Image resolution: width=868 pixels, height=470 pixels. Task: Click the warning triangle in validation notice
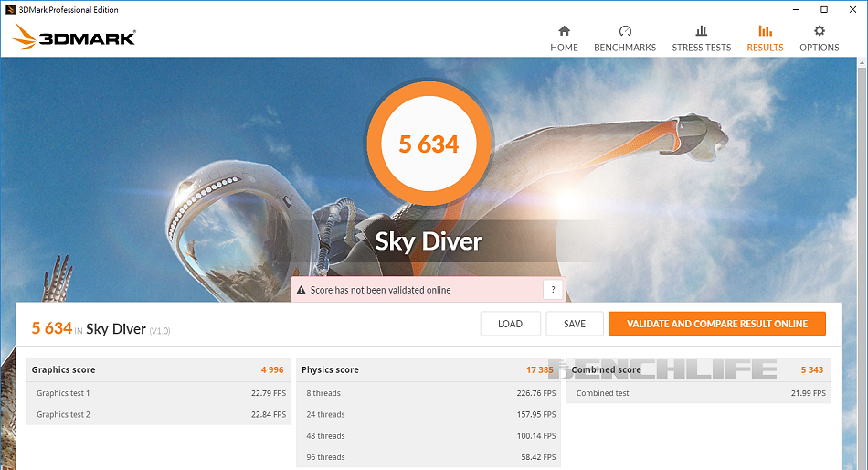[x=302, y=290]
